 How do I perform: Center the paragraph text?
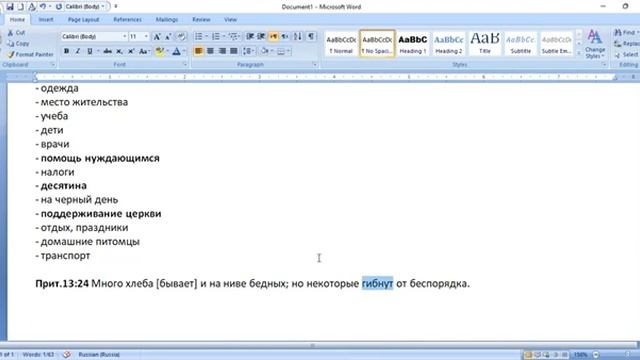pyautogui.click(x=210, y=51)
